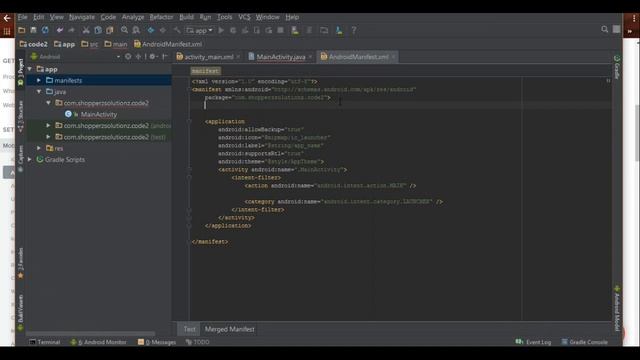Click the Redo arrow icon
The image size is (640, 360).
point(71,30)
